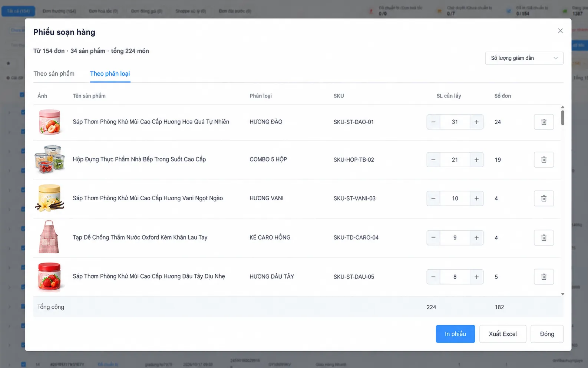Remove HƯƠNG DÂU TÂY row with trash icon
Viewport: 588px width, 368px height.
[x=544, y=277]
